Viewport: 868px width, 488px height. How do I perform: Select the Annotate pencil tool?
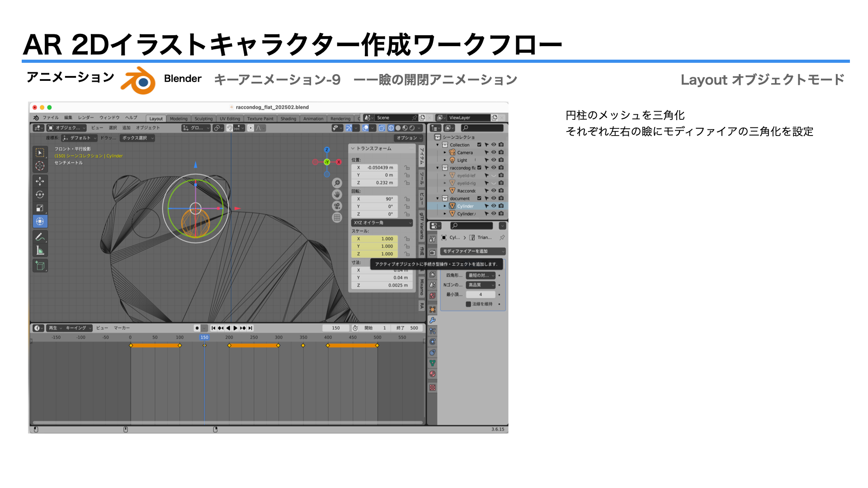click(40, 237)
